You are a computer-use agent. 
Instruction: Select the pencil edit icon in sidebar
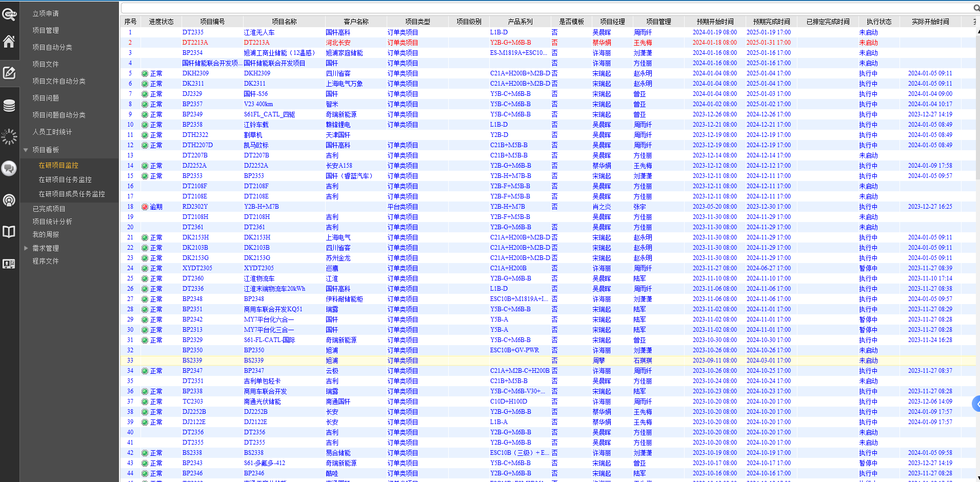pyautogui.click(x=9, y=73)
